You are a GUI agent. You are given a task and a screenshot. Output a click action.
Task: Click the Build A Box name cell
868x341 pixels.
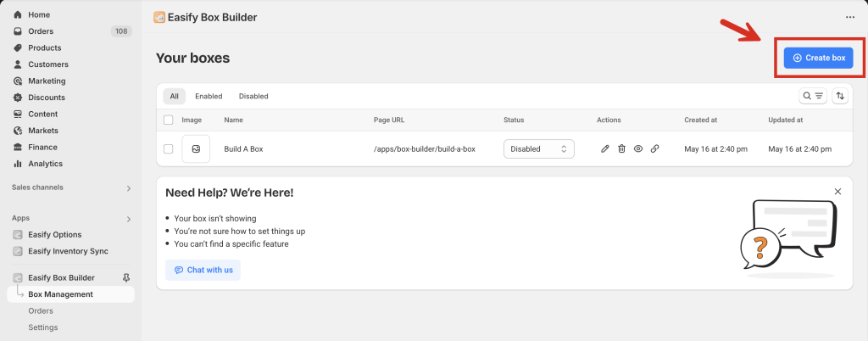tap(243, 149)
